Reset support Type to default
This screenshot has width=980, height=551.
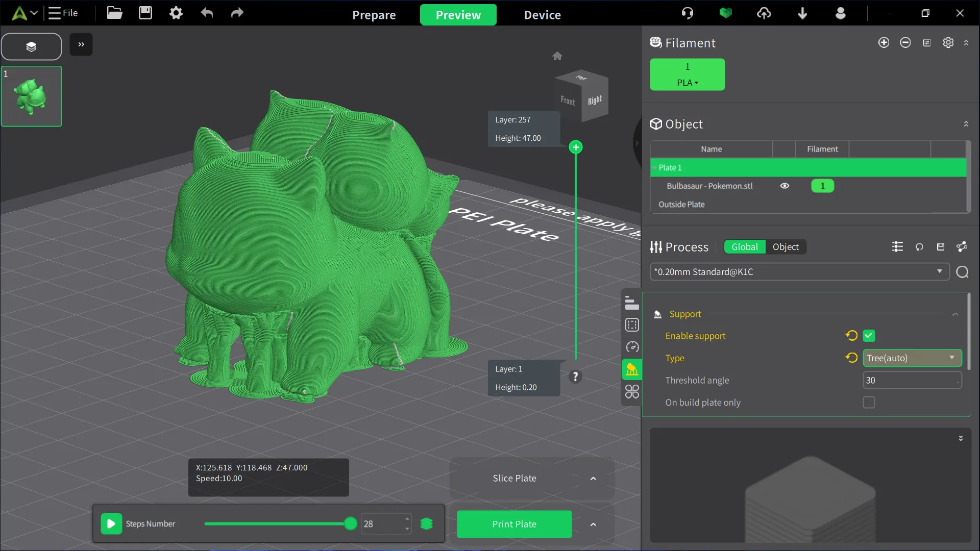click(x=851, y=358)
